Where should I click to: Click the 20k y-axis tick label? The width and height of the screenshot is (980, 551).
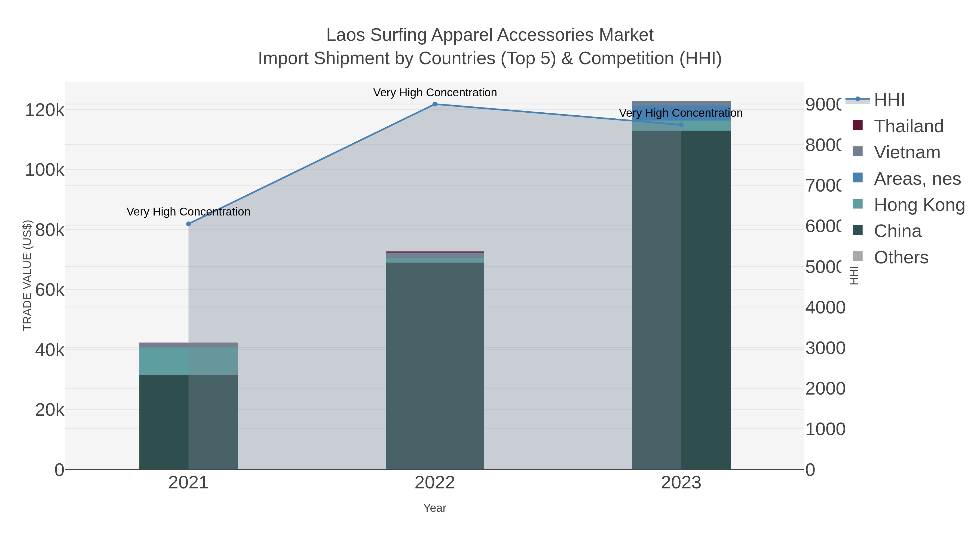(x=50, y=410)
